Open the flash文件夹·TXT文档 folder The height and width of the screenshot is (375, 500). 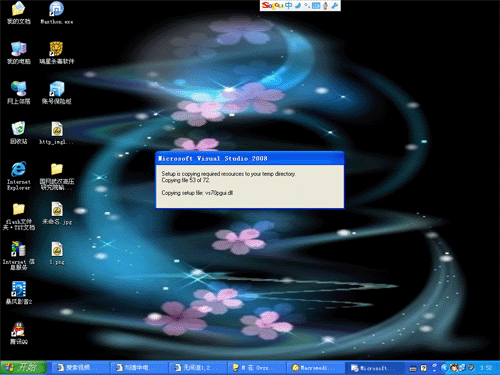pos(19,216)
